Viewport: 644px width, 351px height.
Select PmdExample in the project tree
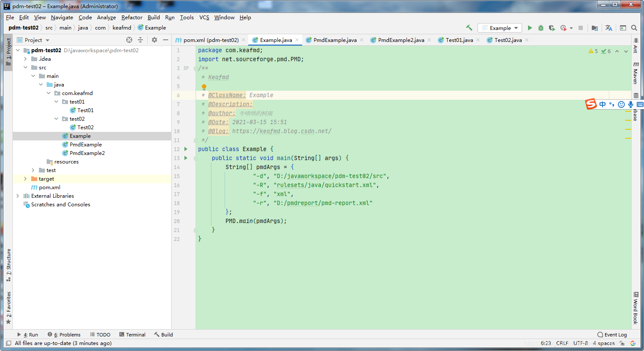(x=86, y=145)
